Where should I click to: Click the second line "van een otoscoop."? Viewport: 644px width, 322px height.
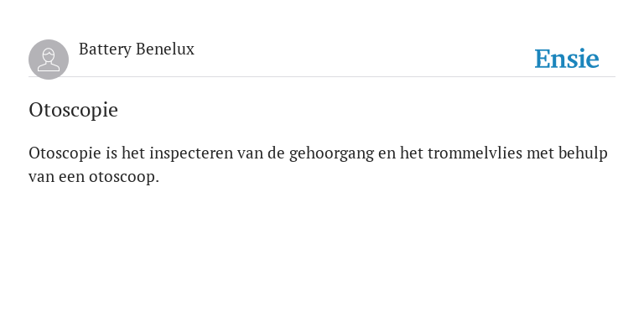(x=94, y=178)
